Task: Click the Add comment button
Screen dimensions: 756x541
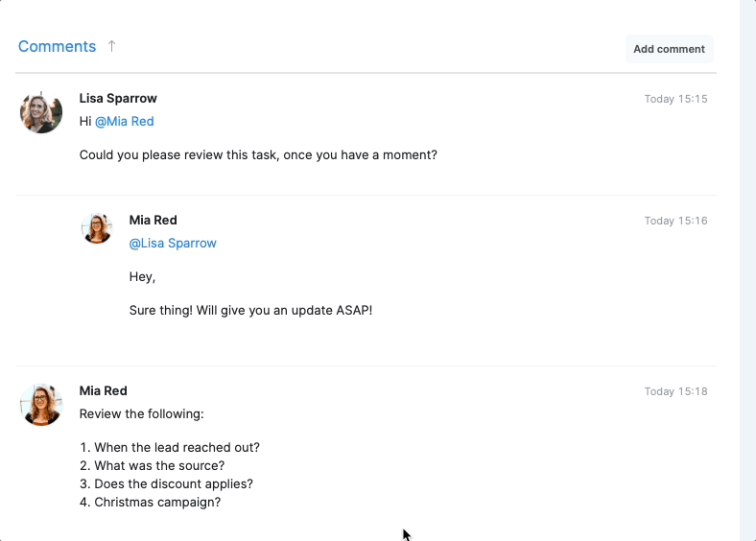Action: [x=669, y=49]
